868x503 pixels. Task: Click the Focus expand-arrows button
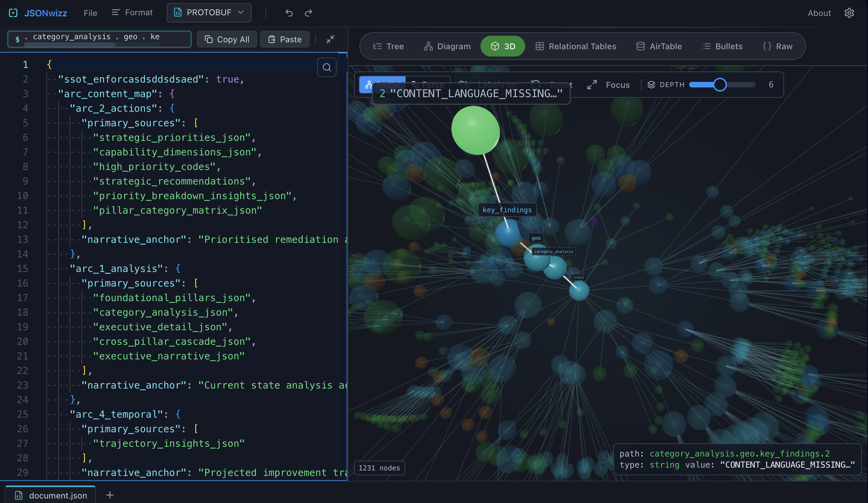coord(609,85)
